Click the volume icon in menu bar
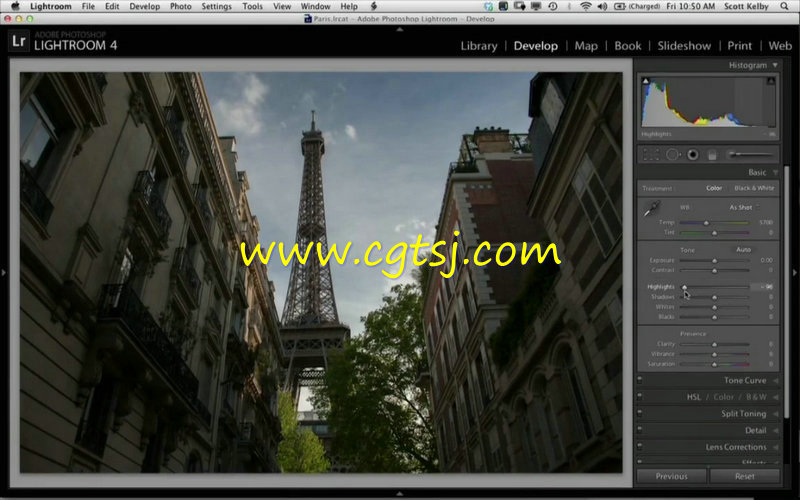 (602, 6)
